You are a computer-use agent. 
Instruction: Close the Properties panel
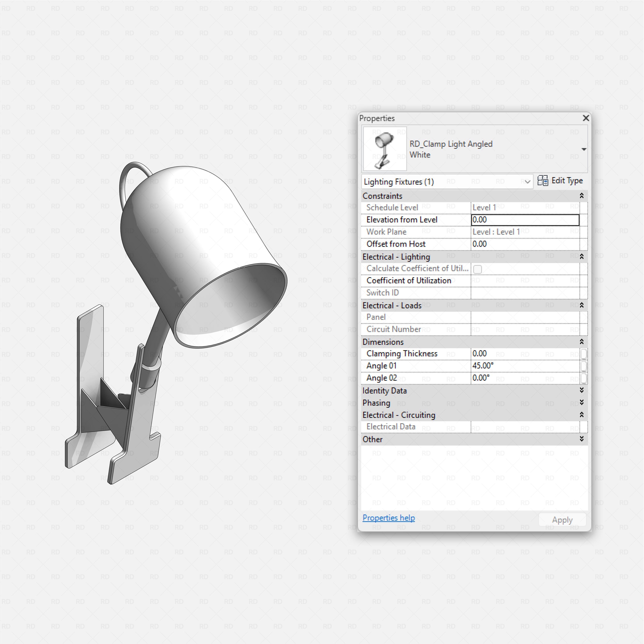[x=586, y=118]
